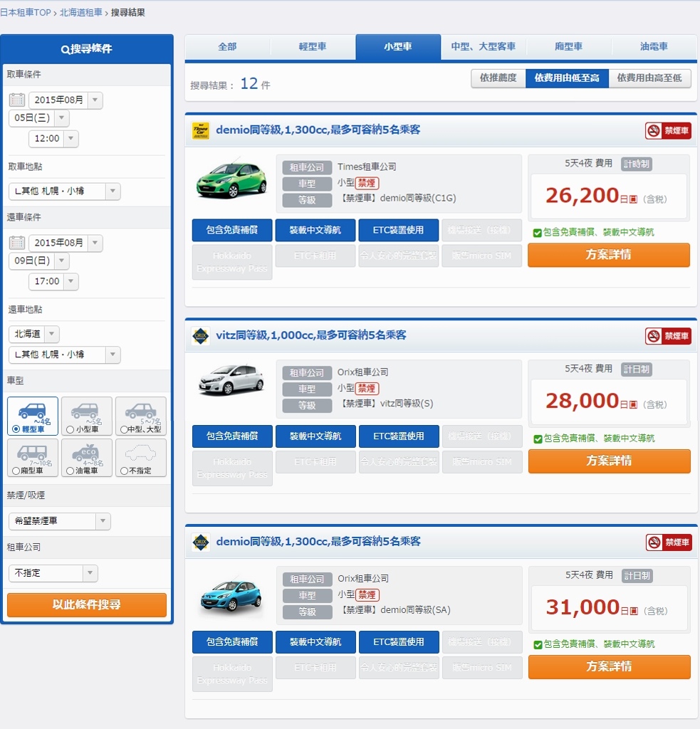The height and width of the screenshot is (729, 700).
Task: Click the light car (輕型車) icon
Action: 31,411
